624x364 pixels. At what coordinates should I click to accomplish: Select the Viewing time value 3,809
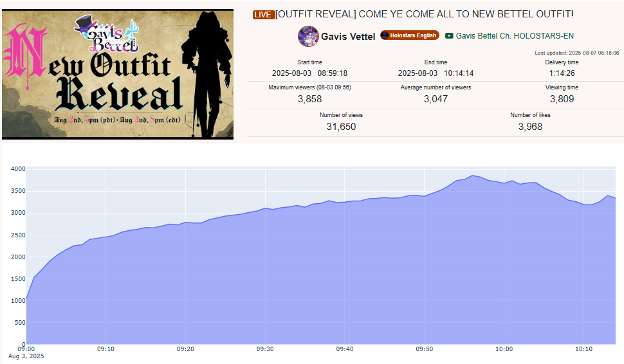point(562,99)
